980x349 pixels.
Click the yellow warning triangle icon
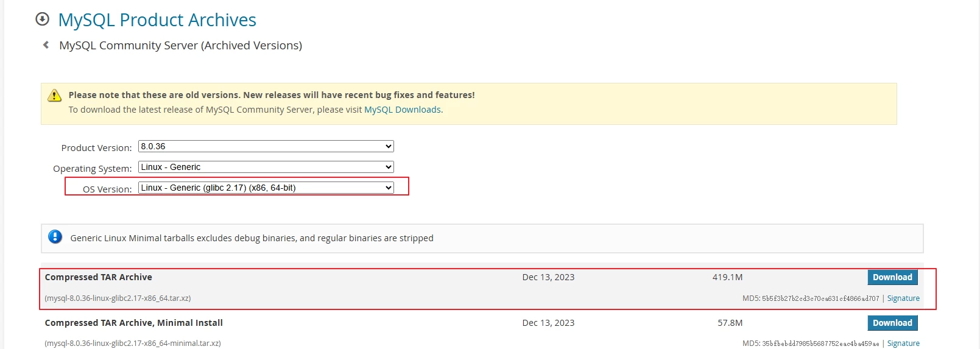point(55,96)
